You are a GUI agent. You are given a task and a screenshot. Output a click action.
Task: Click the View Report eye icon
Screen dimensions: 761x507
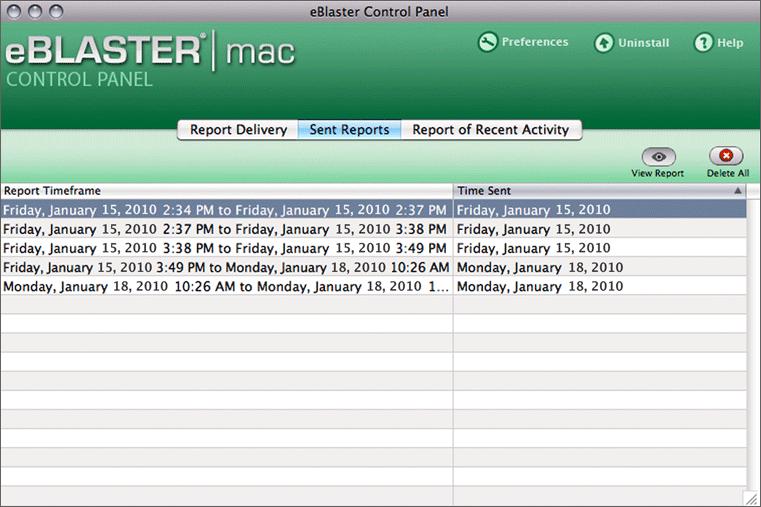659,156
